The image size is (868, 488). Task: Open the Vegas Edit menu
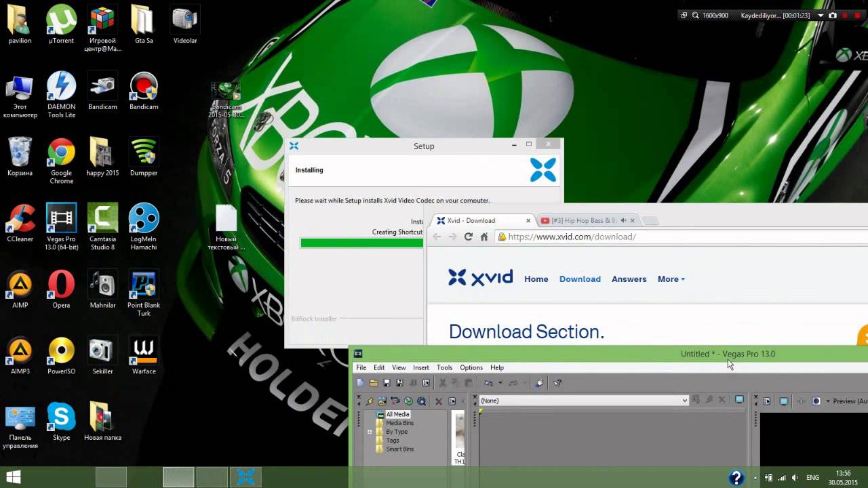tap(379, 367)
